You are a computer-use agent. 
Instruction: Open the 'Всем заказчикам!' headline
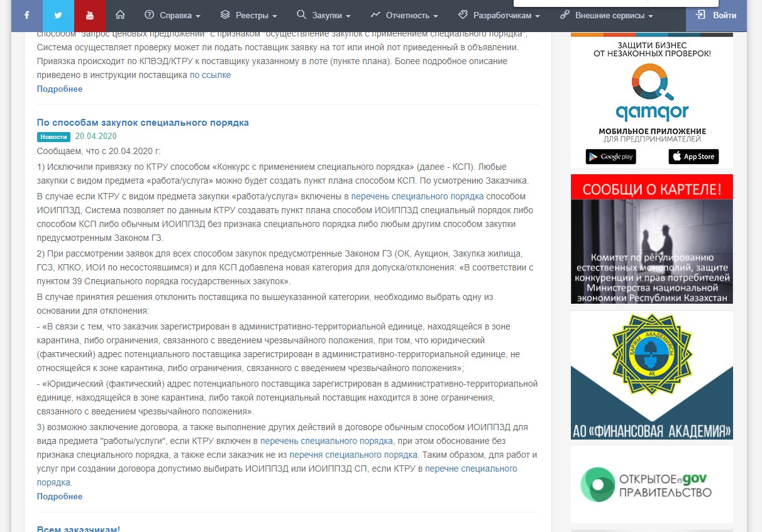tap(79, 528)
